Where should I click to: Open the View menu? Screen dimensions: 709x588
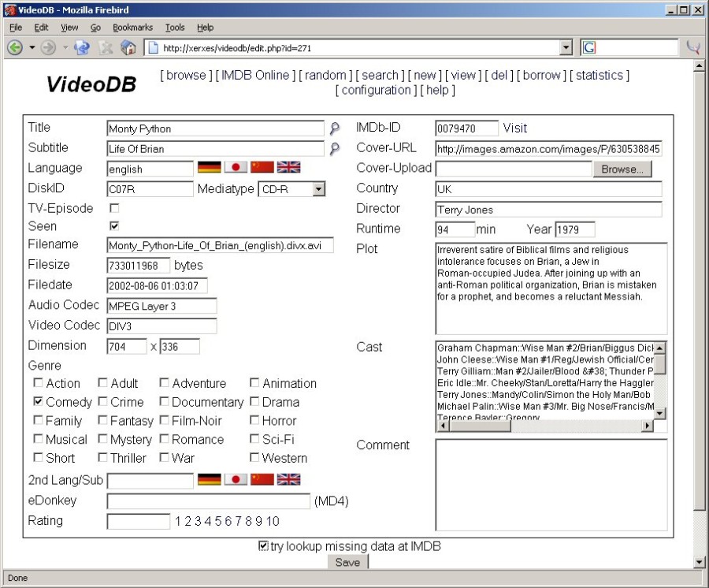point(69,28)
